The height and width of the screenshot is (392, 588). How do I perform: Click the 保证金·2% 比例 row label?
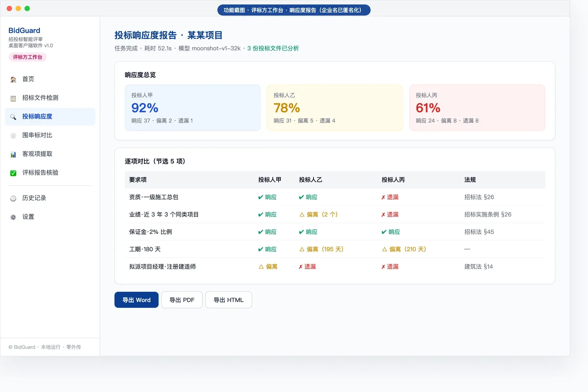click(x=150, y=232)
